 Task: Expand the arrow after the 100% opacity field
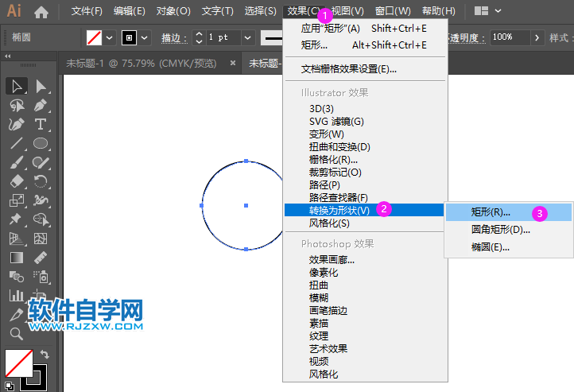[x=537, y=37]
